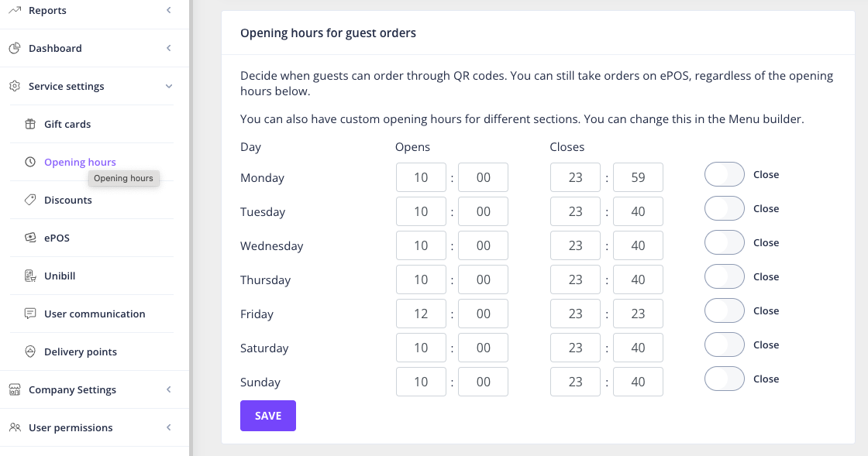Enable the Close switch for Sunday
The height and width of the screenshot is (456, 868).
pos(724,379)
